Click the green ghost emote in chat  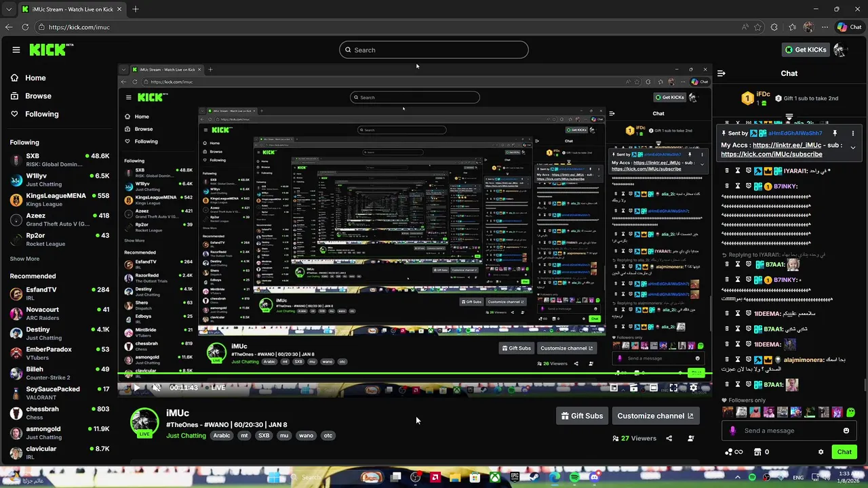(x=852, y=411)
